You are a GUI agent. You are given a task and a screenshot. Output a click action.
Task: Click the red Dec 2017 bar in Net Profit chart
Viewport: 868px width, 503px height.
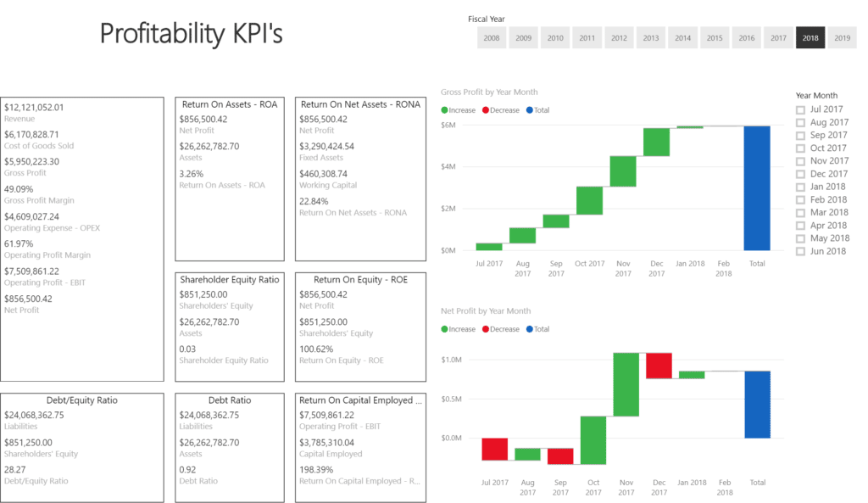click(x=659, y=366)
